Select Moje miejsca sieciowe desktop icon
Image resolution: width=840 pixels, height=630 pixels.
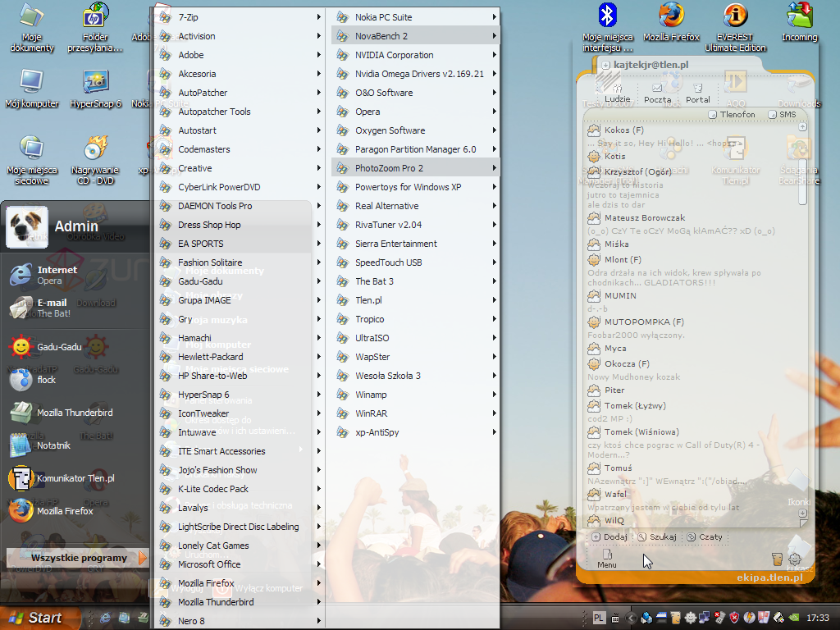32,160
